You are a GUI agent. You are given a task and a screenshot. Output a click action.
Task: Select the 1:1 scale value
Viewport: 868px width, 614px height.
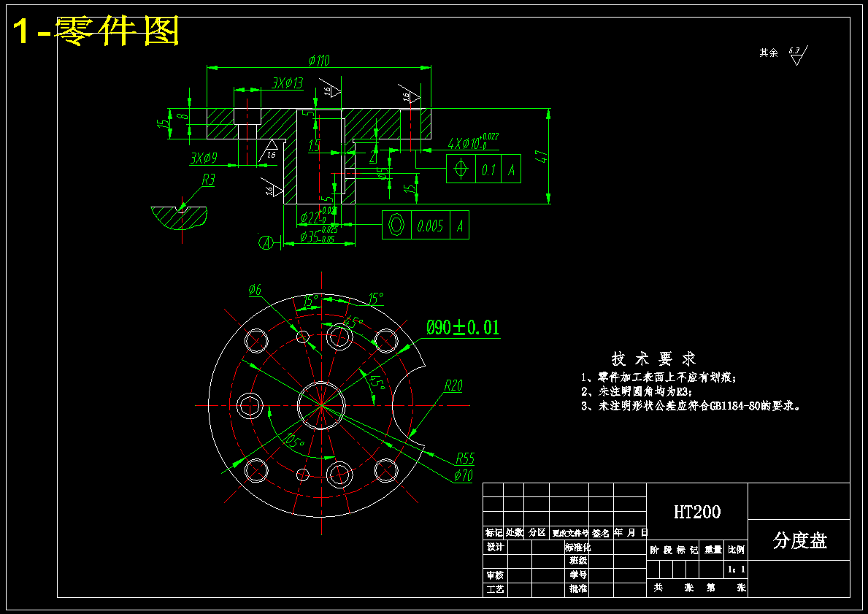tap(737, 569)
